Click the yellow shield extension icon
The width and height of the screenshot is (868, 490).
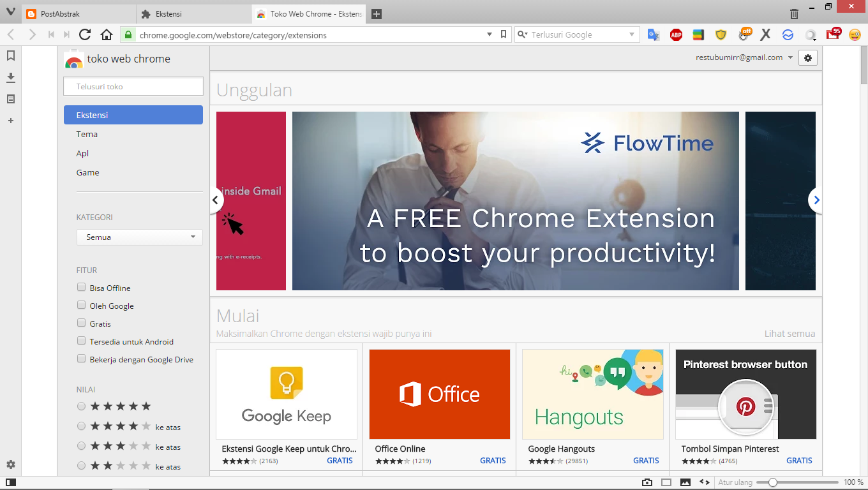coord(722,34)
